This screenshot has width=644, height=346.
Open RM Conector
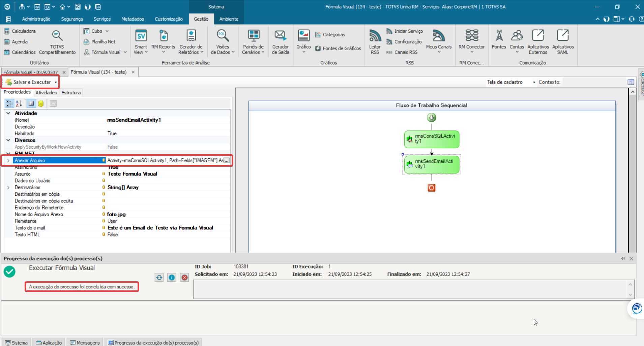pyautogui.click(x=471, y=42)
